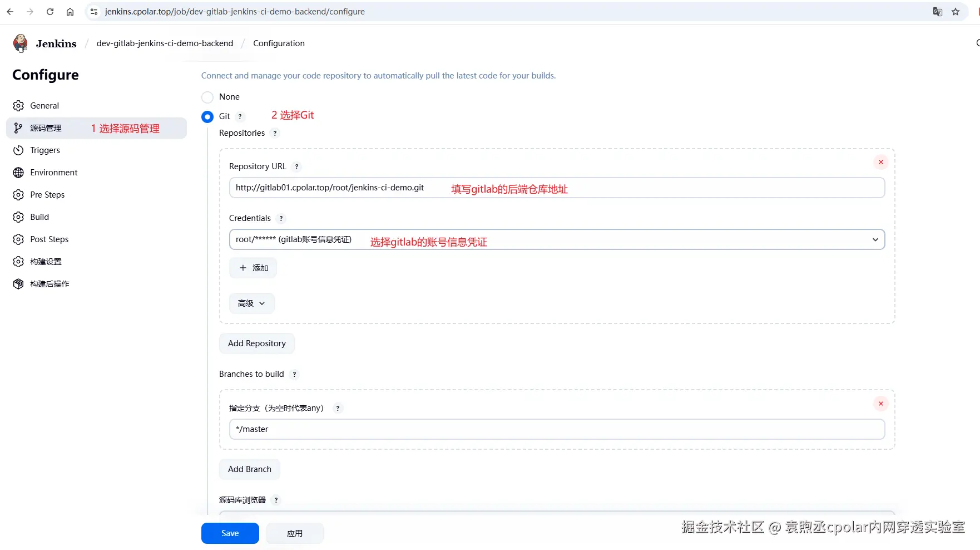Image resolution: width=980 pixels, height=550 pixels.
Task: Click the 源码管理 branch icon in sidebar
Action: tap(18, 128)
